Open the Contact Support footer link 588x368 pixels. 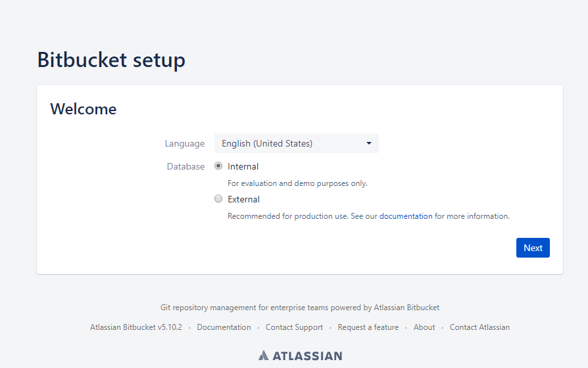(x=295, y=327)
